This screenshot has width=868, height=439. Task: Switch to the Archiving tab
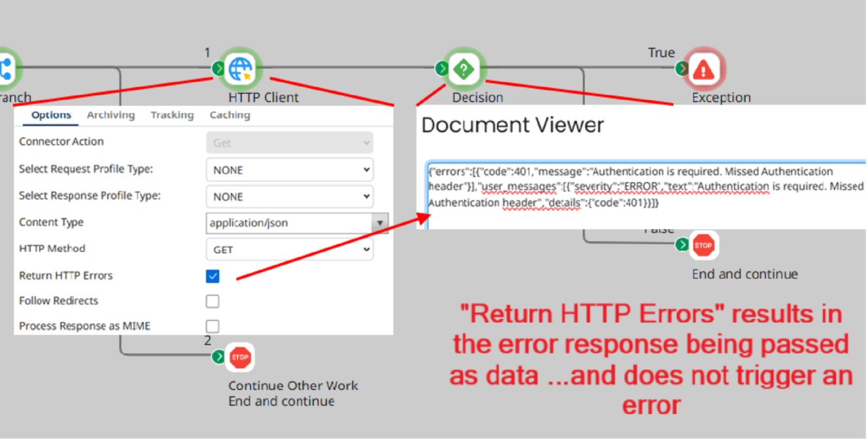[x=111, y=115]
